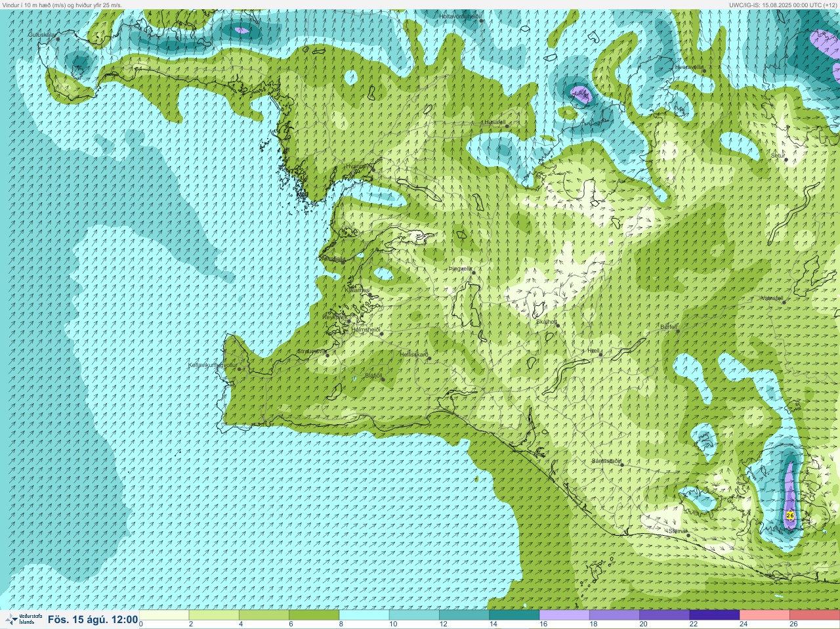The width and height of the screenshot is (840, 629).
Task: Click the Hvanneyri station label
Action: click(x=359, y=166)
